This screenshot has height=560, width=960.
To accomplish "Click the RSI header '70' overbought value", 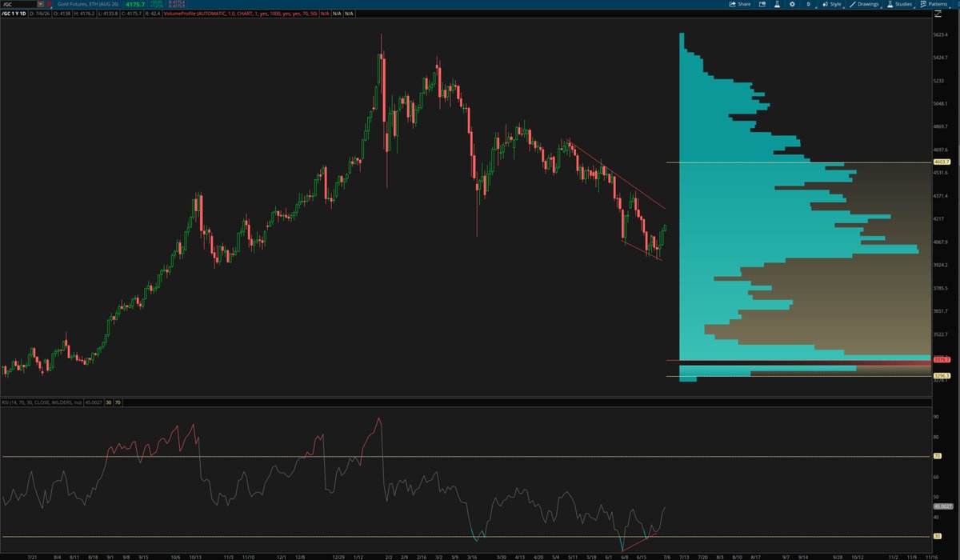I will 118,402.
